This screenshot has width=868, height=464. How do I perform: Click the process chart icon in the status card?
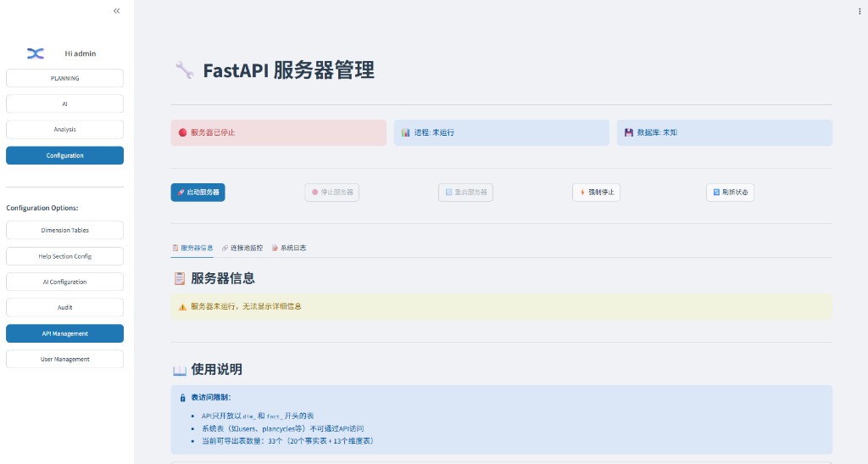(406, 132)
